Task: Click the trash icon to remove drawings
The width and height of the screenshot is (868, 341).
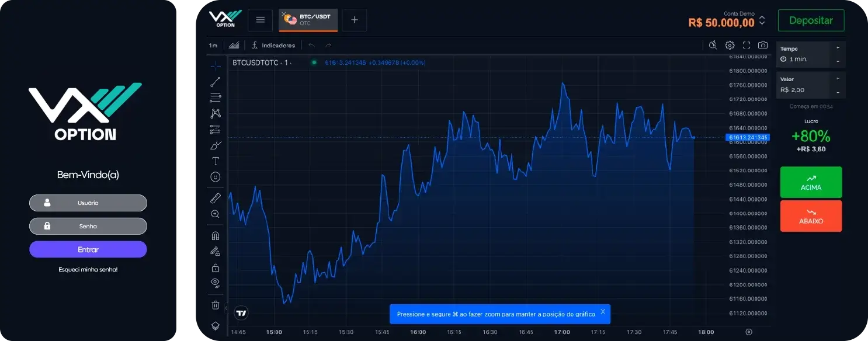Action: tap(216, 305)
